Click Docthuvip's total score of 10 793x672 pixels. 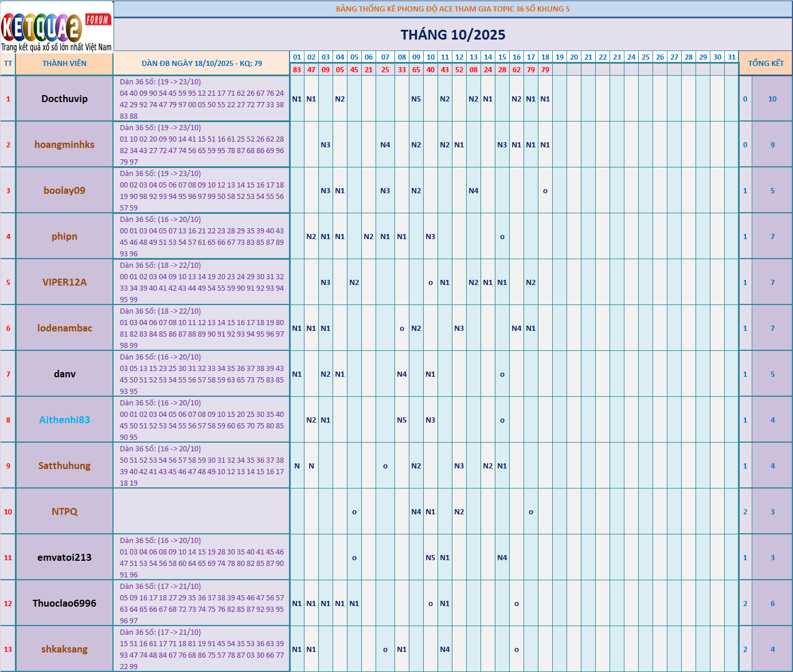coord(772,99)
